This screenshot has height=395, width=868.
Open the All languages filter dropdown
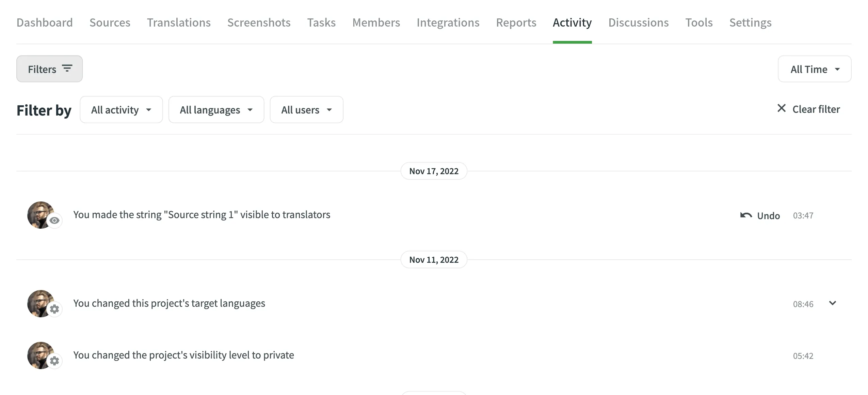click(216, 109)
